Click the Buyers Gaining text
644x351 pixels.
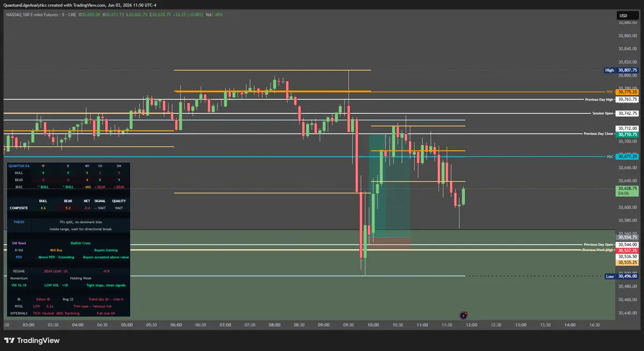(105, 250)
